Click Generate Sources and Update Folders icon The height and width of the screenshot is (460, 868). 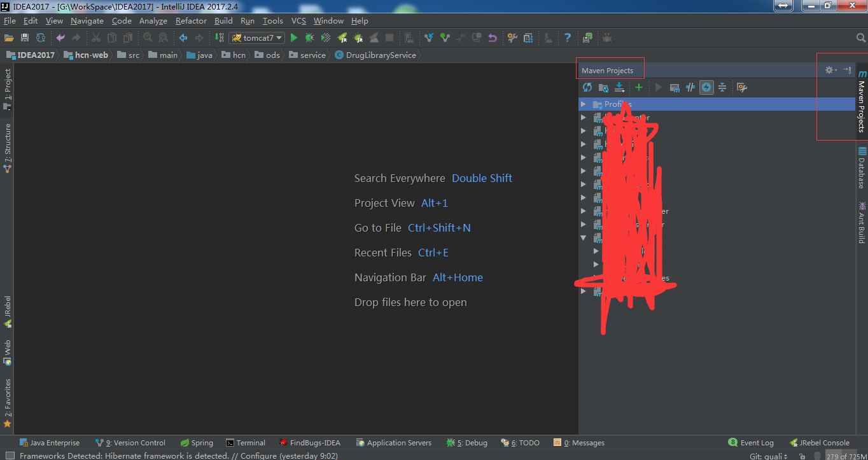click(603, 87)
